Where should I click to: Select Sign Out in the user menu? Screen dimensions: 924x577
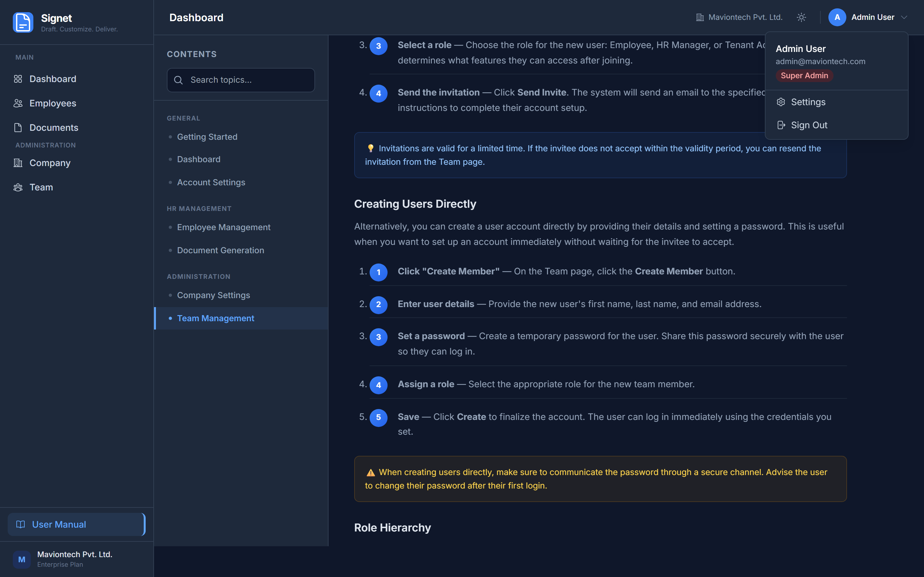point(809,125)
